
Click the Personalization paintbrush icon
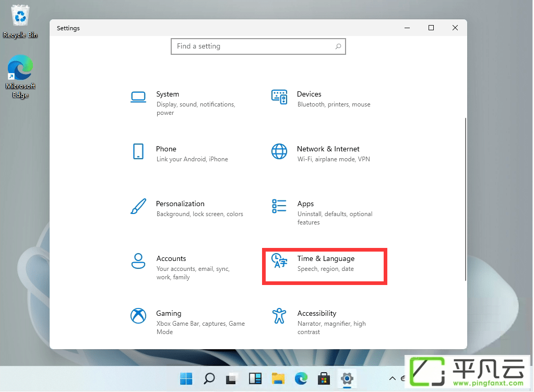[x=138, y=206]
